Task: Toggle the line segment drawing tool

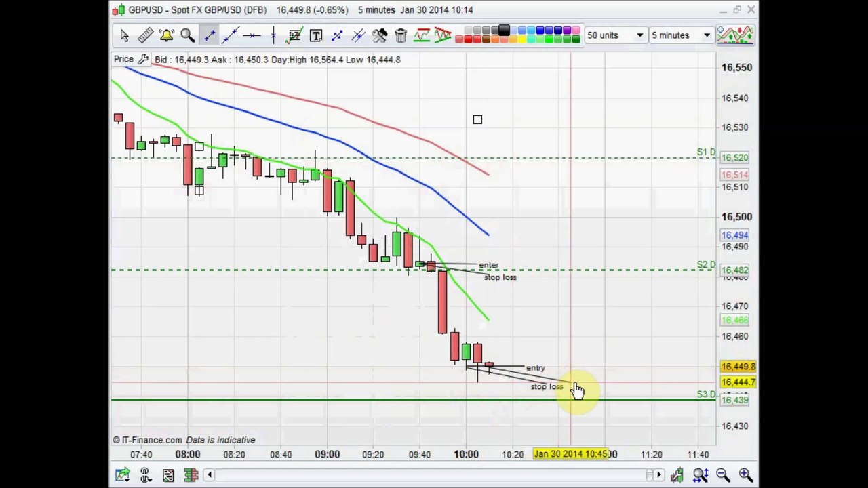Action: [x=209, y=35]
